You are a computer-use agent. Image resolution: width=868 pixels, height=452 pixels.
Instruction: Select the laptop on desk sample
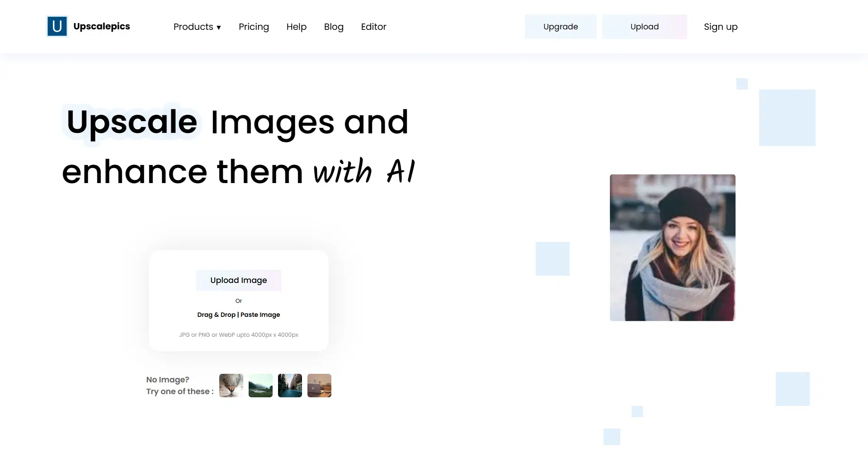(319, 386)
